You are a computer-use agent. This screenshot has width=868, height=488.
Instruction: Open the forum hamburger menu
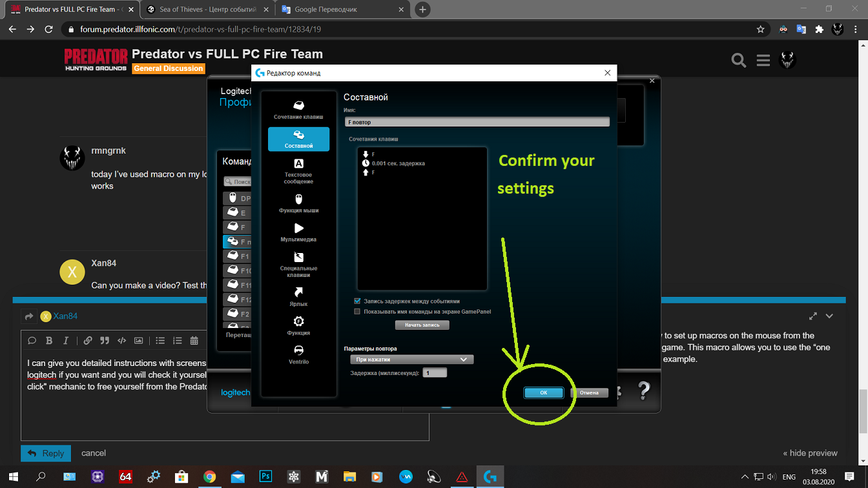coord(763,60)
